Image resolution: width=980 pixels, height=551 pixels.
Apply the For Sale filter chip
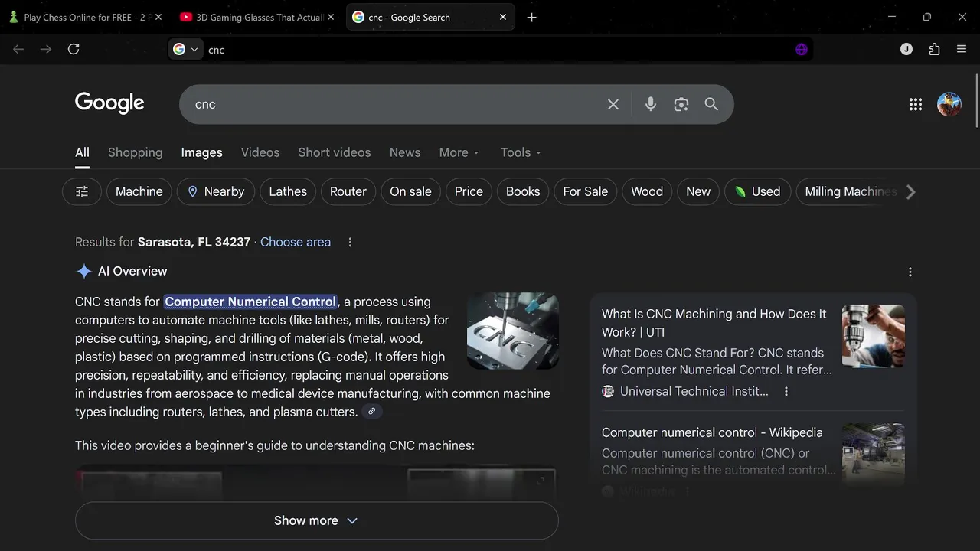(586, 191)
